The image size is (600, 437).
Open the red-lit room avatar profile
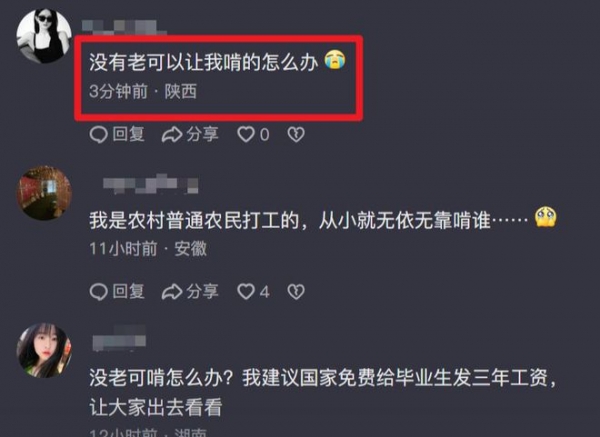pos(44,193)
